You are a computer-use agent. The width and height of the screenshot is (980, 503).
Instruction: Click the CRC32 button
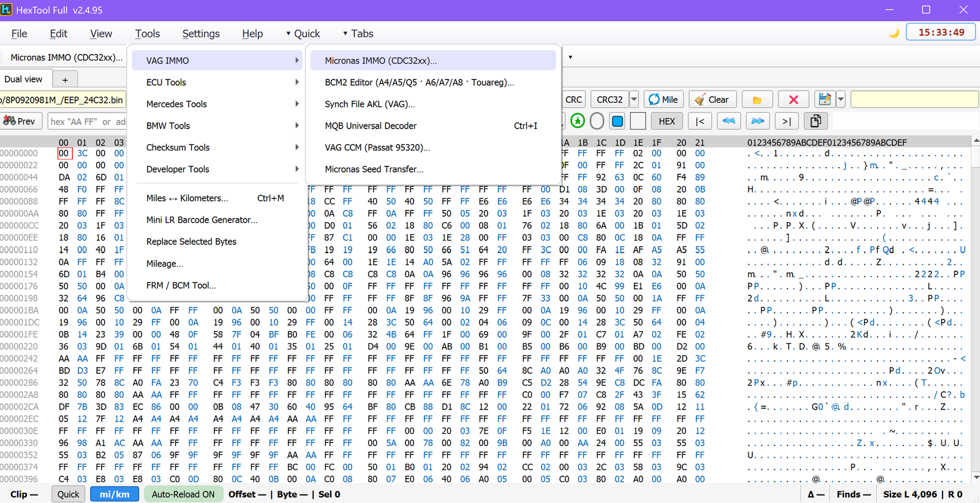(x=610, y=100)
